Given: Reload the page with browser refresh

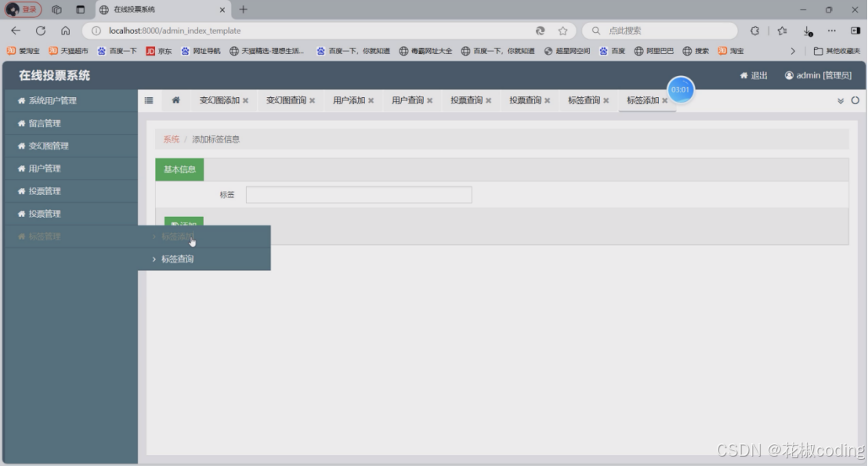Looking at the screenshot, I should point(41,31).
